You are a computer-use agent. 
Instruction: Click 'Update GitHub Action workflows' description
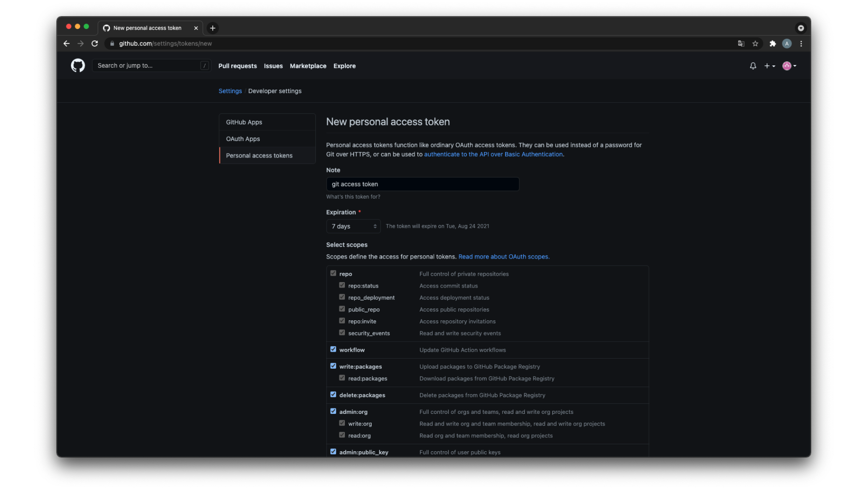point(463,350)
